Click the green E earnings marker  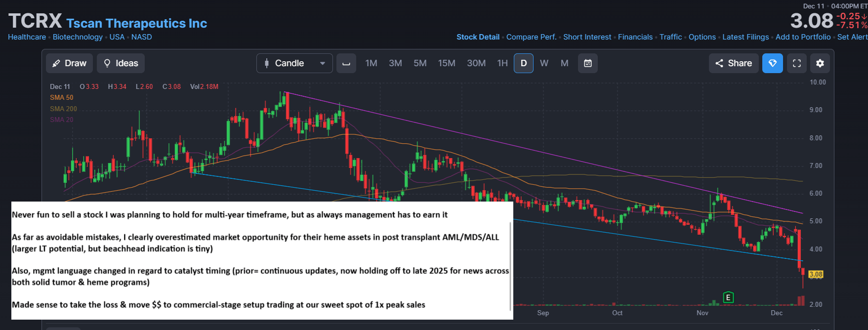[x=728, y=297]
